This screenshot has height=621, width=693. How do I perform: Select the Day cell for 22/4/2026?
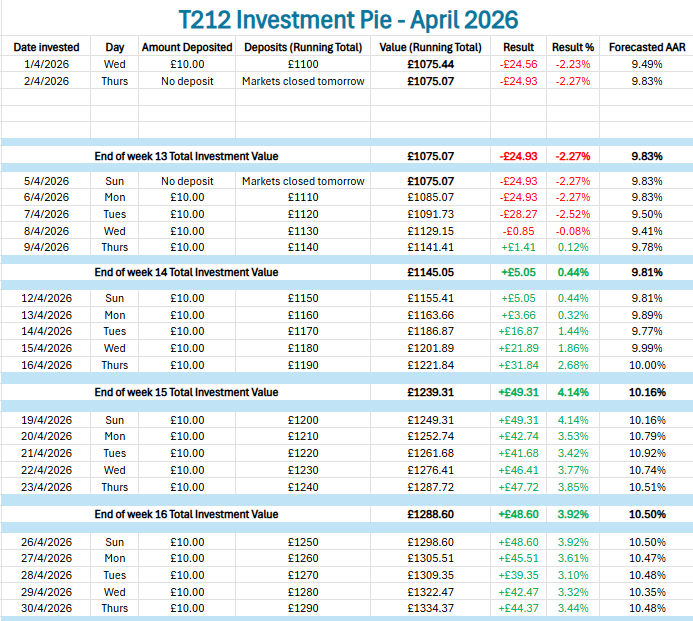[x=114, y=470]
